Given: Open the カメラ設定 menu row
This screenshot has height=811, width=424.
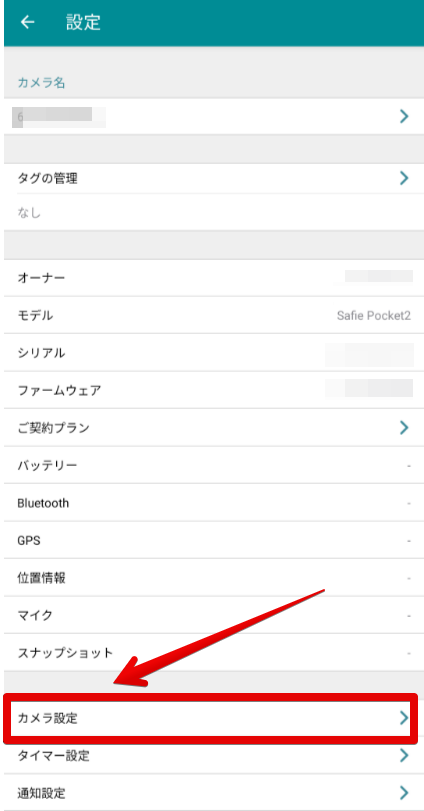Looking at the screenshot, I should click(x=211, y=718).
